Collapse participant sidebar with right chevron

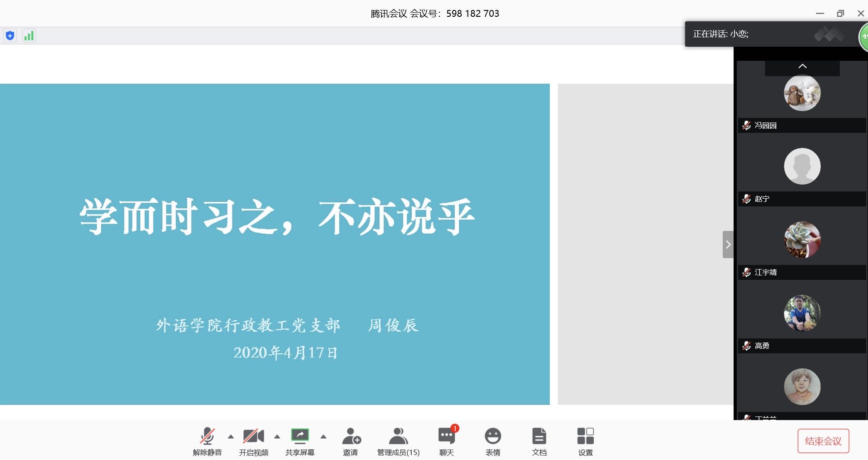coord(728,245)
